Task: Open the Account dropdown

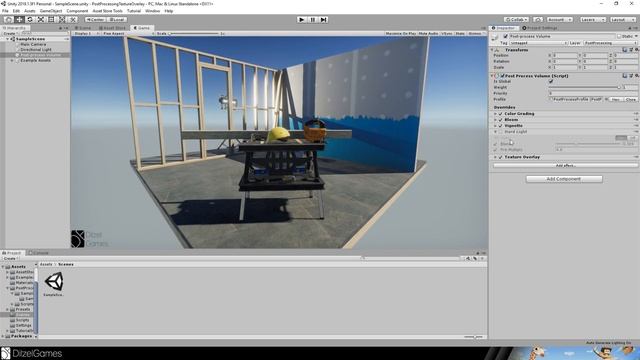Action: tap(560, 20)
